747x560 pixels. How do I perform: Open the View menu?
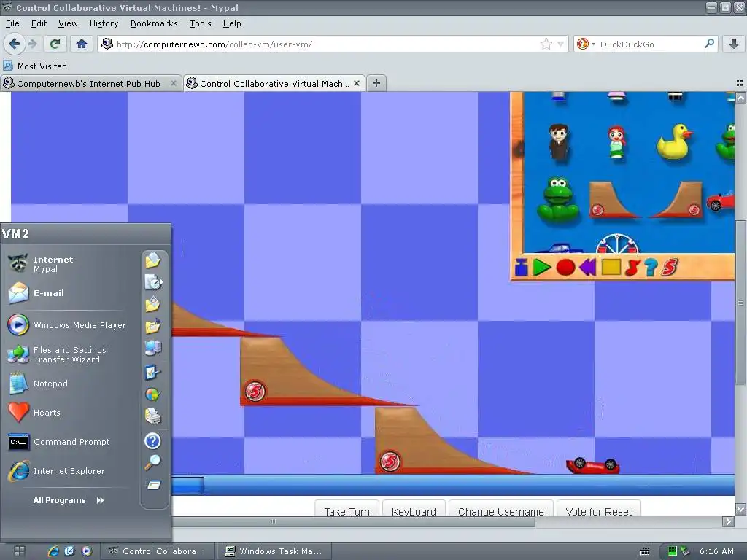point(68,23)
